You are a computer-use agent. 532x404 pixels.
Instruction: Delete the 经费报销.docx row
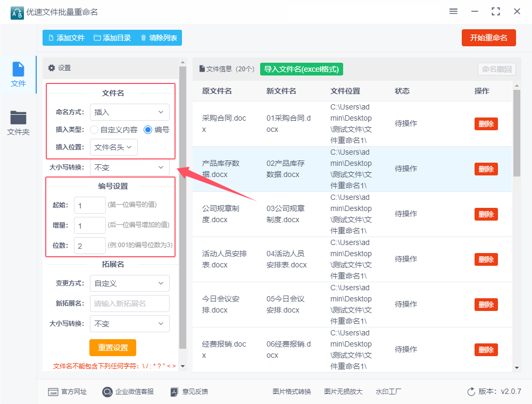[486, 350]
